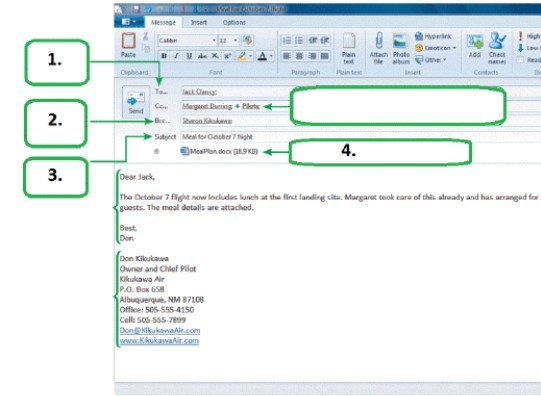Click the bulleted list icon

(299, 40)
